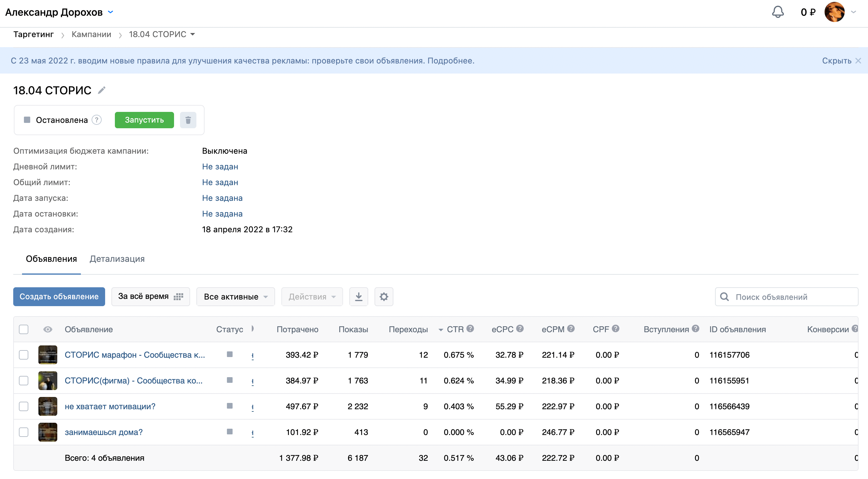The width and height of the screenshot is (868, 479).
Task: Download statistics with export icon
Action: (x=358, y=297)
